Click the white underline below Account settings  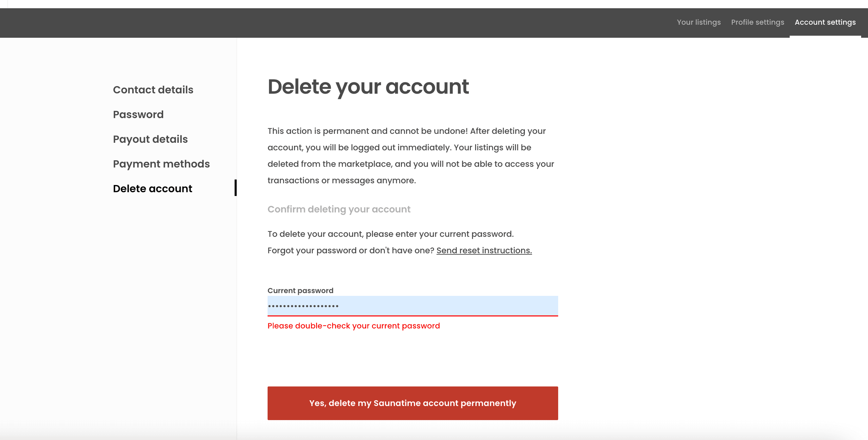(x=825, y=36)
